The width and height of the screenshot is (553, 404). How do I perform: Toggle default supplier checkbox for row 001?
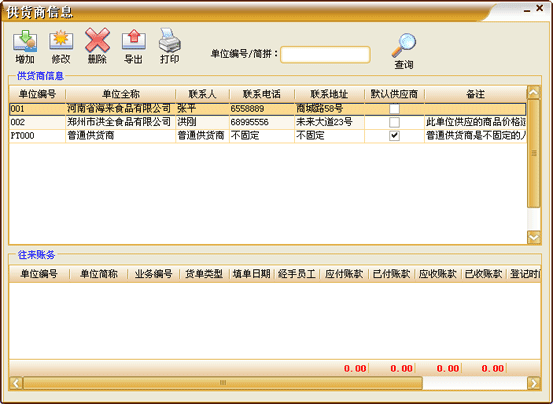(x=394, y=109)
